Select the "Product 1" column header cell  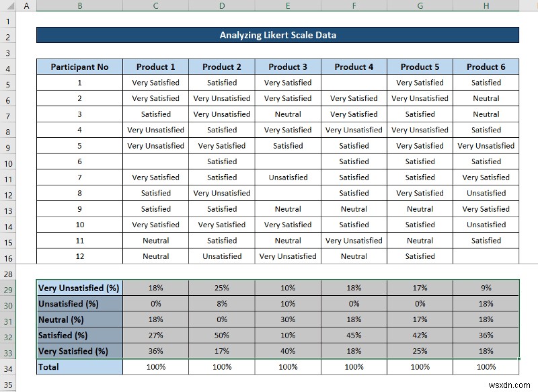click(x=155, y=67)
